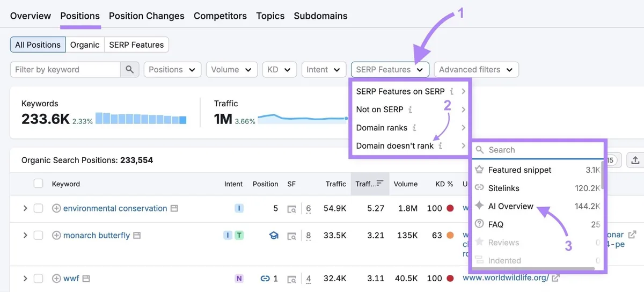Open SERP view icon next to monarch butterfly
Image resolution: width=644 pixels, height=292 pixels.
click(137, 235)
